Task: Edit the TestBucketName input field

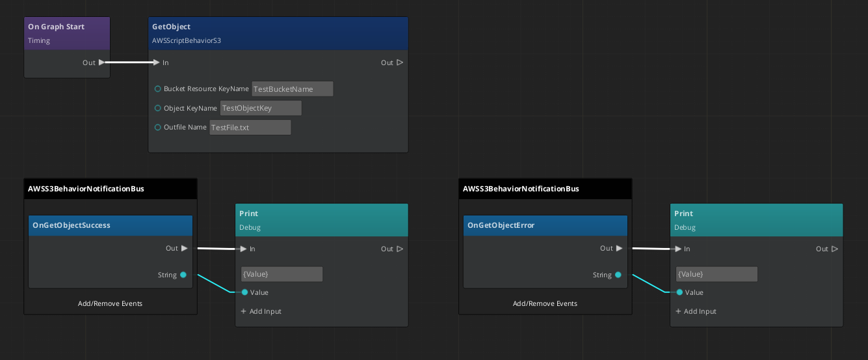Action: coord(292,89)
